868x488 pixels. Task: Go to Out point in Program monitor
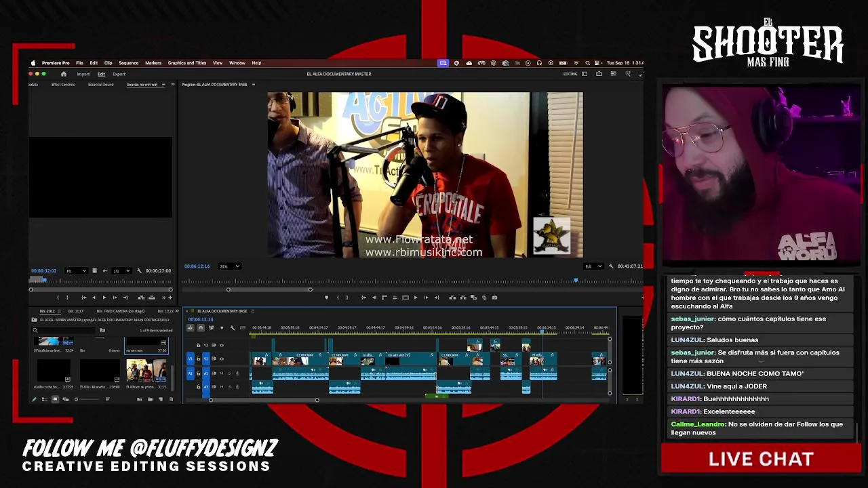(x=437, y=298)
